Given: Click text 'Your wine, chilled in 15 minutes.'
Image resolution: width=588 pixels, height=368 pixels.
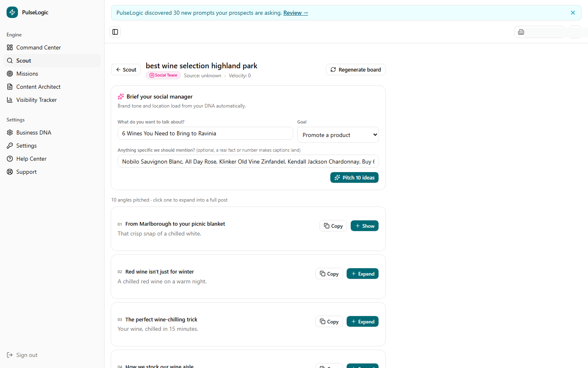Looking at the screenshot, I should click(x=158, y=329).
